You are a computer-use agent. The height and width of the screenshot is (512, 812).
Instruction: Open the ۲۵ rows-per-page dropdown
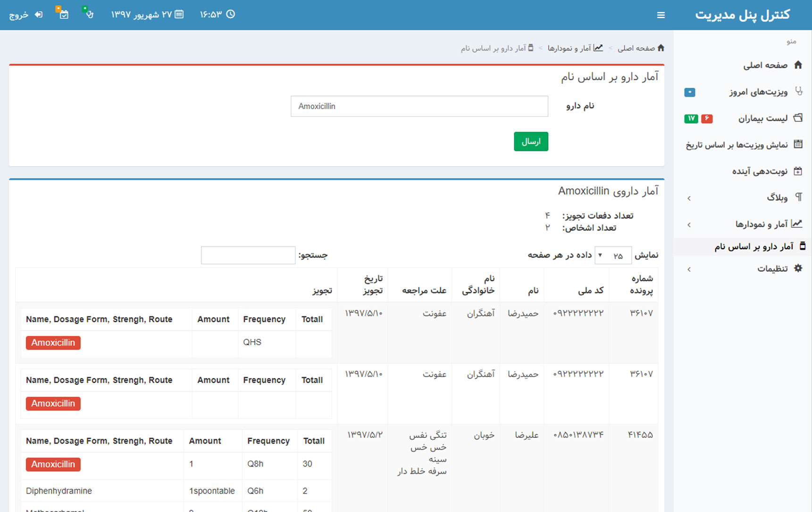pos(613,255)
